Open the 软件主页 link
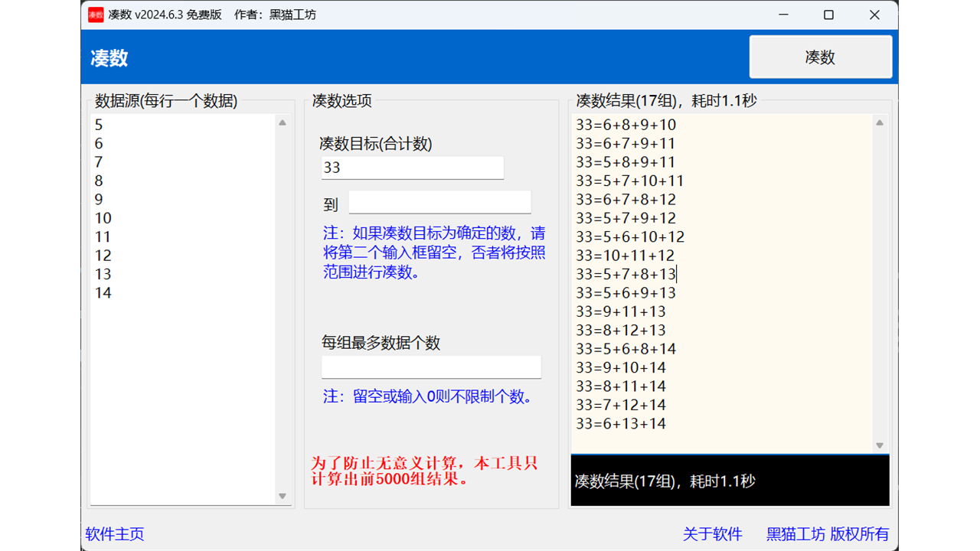Image resolution: width=980 pixels, height=551 pixels. coord(115,534)
